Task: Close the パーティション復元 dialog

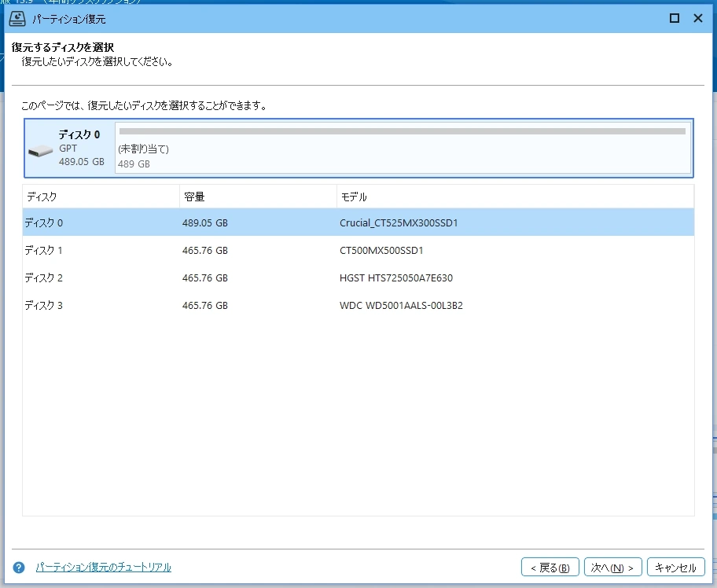Action: 698,18
